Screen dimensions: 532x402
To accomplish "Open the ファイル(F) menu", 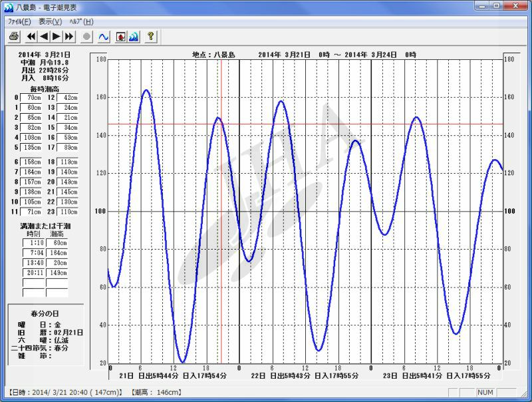I will (19, 22).
